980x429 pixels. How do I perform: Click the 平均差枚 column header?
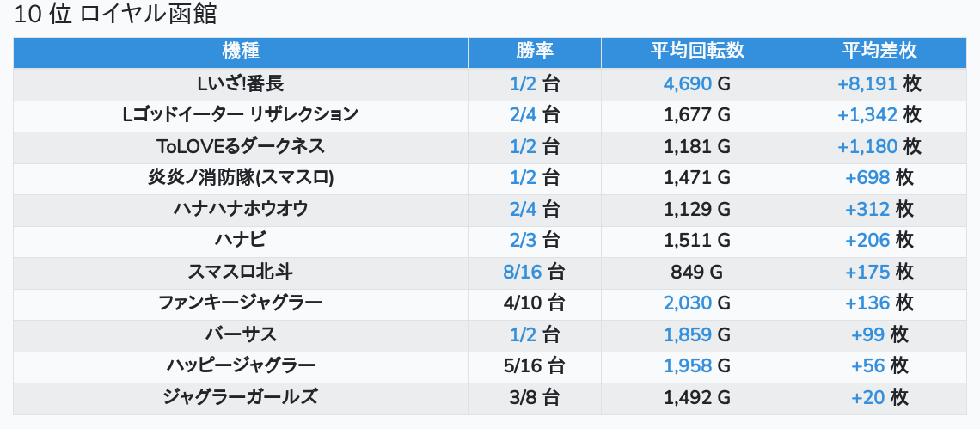click(x=879, y=51)
